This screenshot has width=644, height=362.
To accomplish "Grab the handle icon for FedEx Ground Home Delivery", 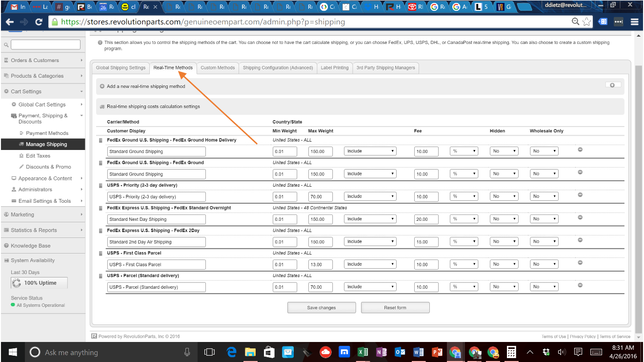I will tap(101, 140).
